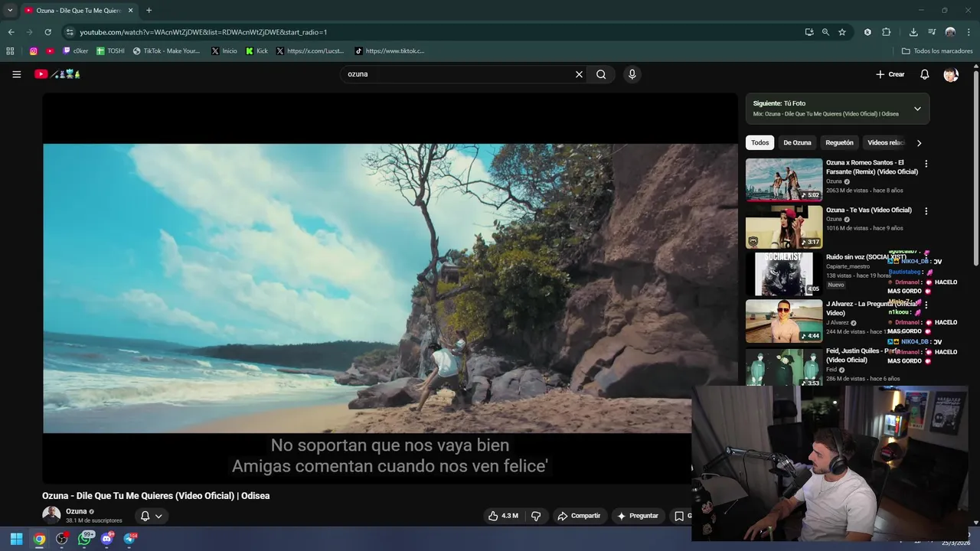Open the Preguntar AI button
Image resolution: width=980 pixels, height=551 pixels.
[638, 516]
